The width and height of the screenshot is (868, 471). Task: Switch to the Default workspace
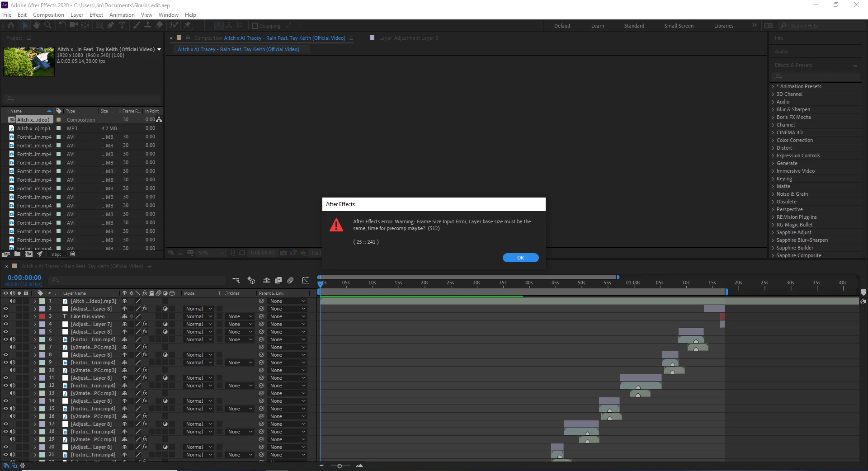[x=562, y=26]
